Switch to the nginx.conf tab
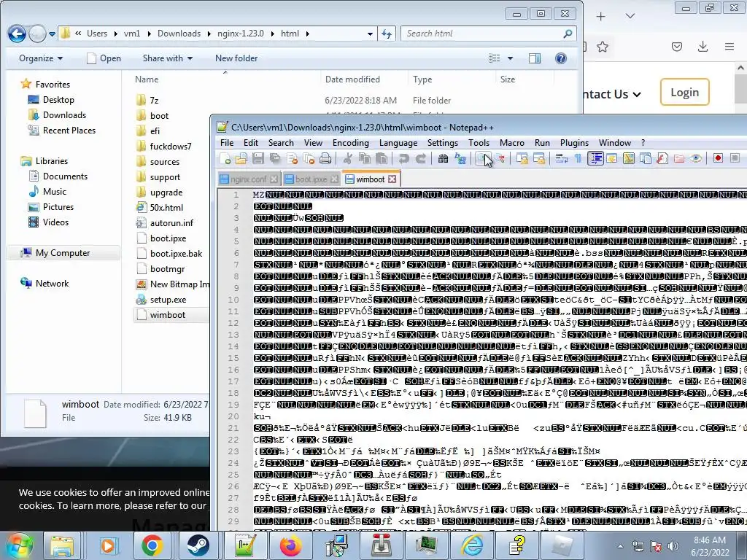 (248, 179)
